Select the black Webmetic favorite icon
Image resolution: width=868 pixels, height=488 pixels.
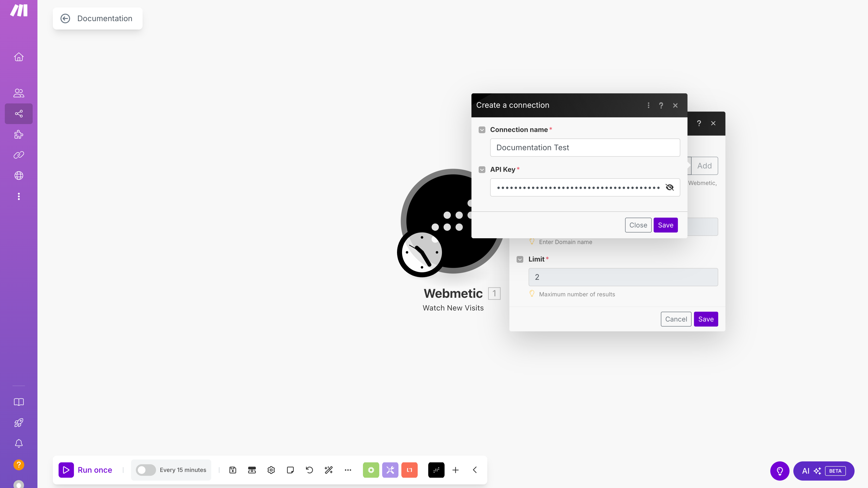436,470
